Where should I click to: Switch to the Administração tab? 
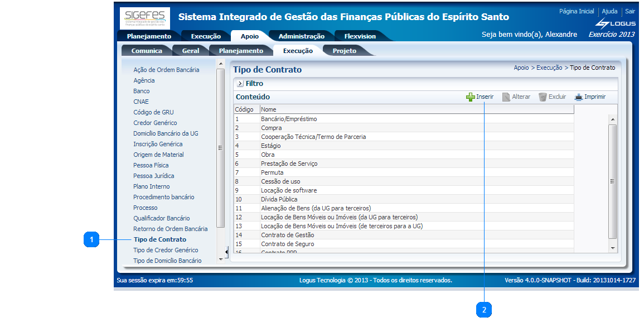(x=301, y=36)
